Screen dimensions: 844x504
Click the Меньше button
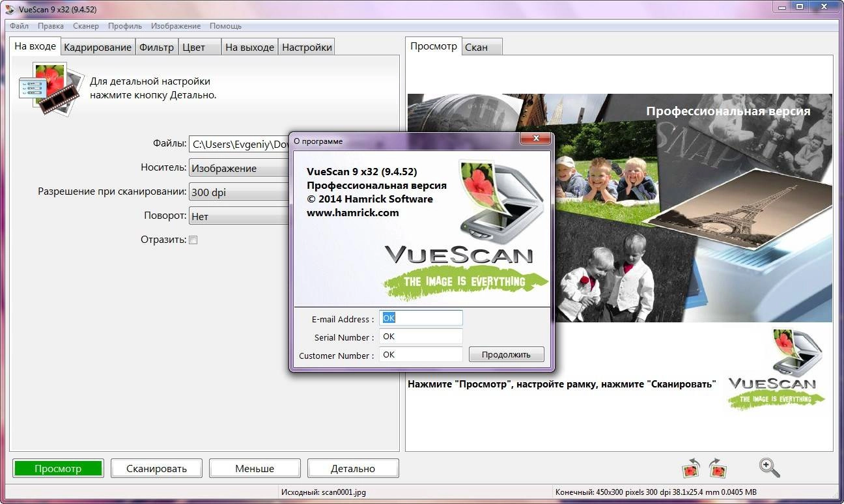pos(255,468)
